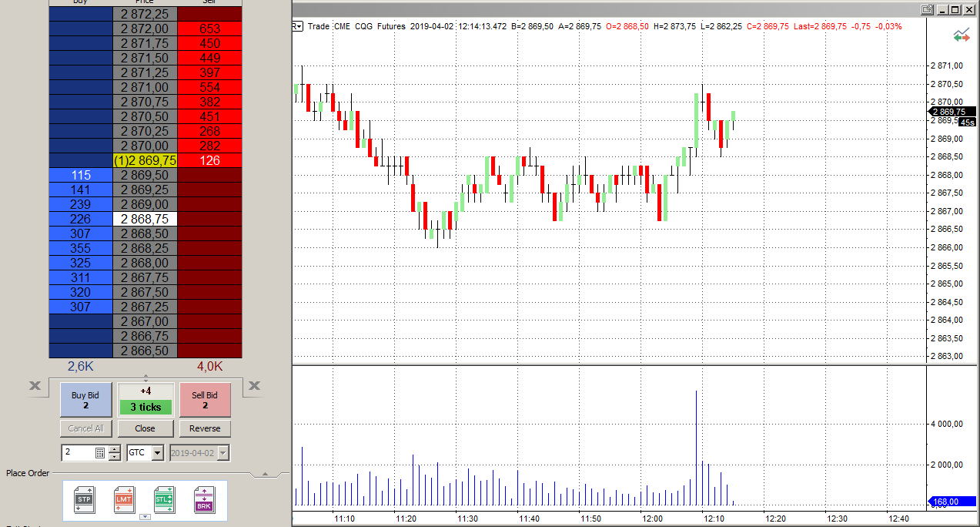Click the 2 870,25 ladder price cell
Screen dimensions: 980x527
[x=145, y=131]
